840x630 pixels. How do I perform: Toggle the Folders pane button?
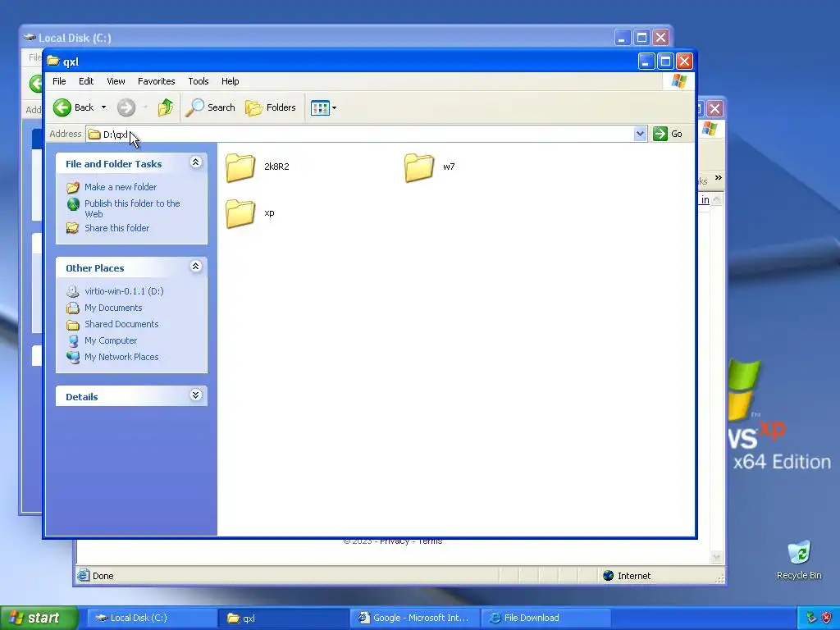(x=271, y=107)
